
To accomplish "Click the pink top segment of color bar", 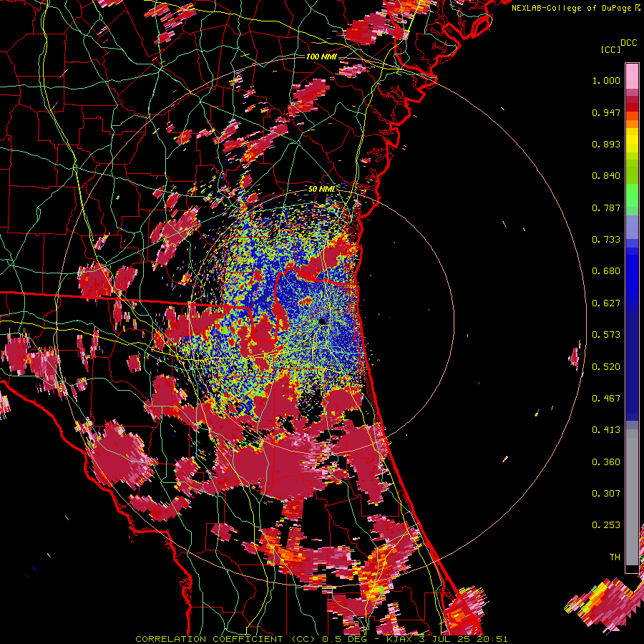I will pyautogui.click(x=632, y=76).
